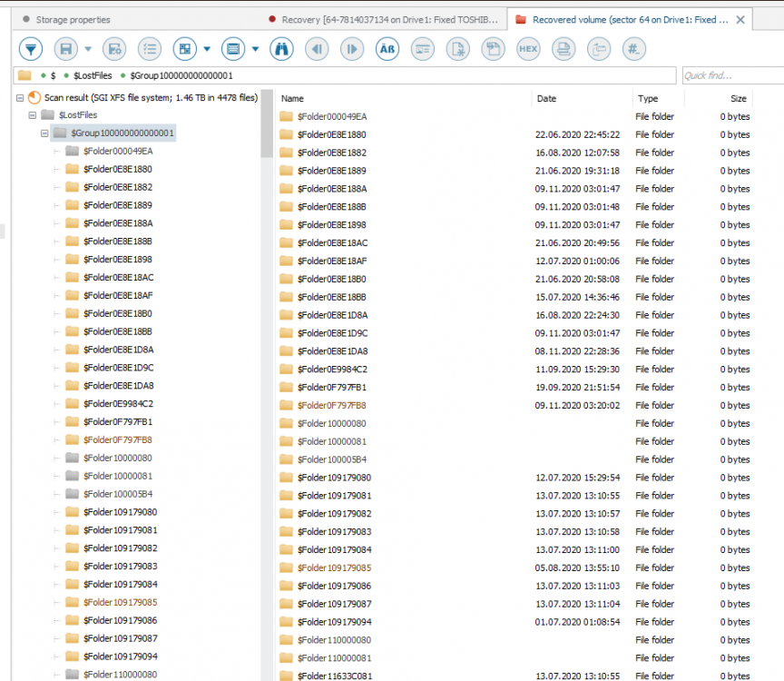Sort by the Type column header
Image resolution: width=784 pixels, height=681 pixels.
click(648, 99)
